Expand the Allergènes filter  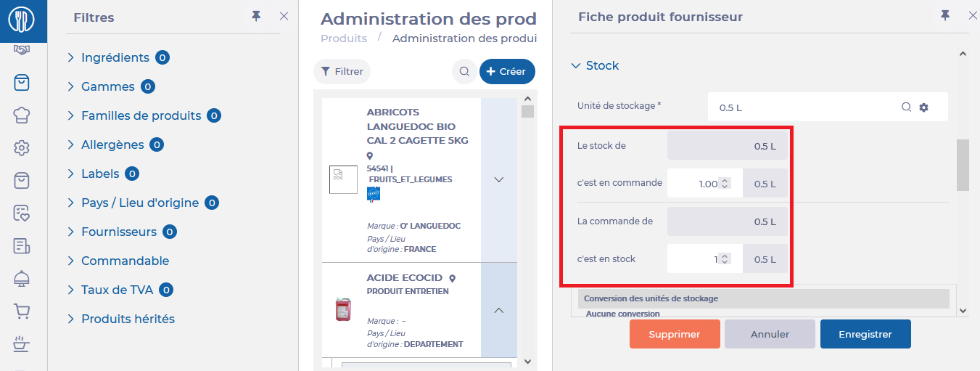71,144
